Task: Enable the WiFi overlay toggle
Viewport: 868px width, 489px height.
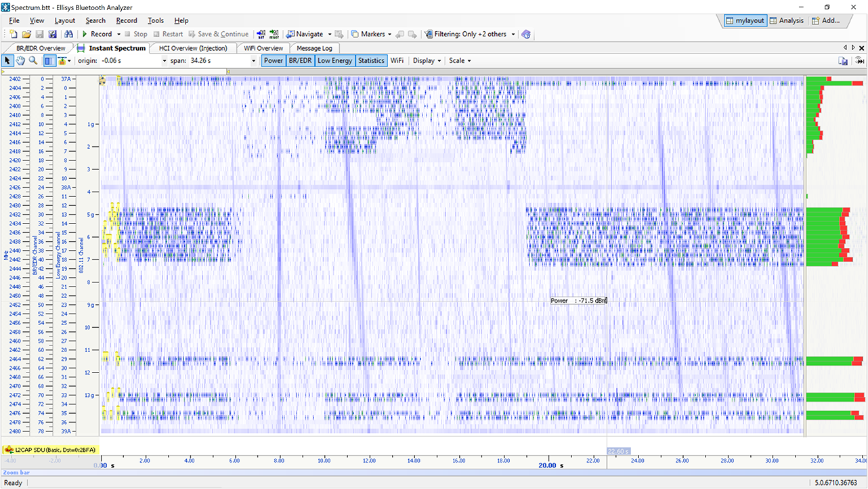Action: (397, 61)
